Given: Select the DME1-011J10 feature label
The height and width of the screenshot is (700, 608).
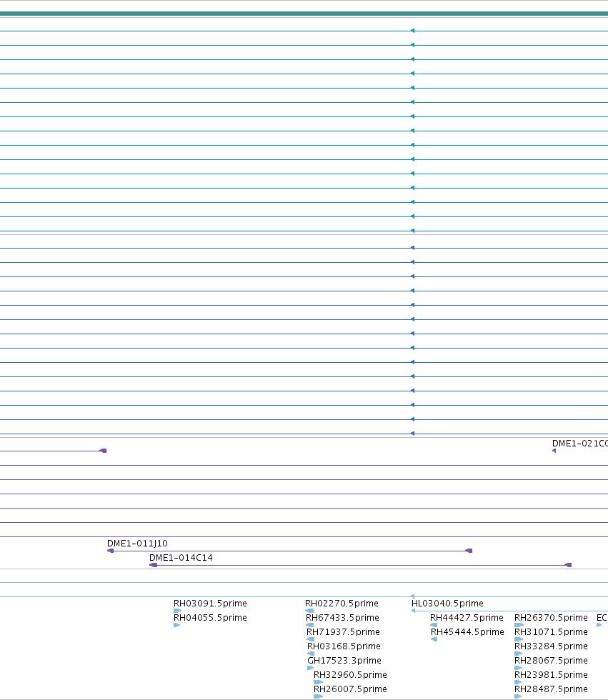Looking at the screenshot, I should [x=137, y=544].
